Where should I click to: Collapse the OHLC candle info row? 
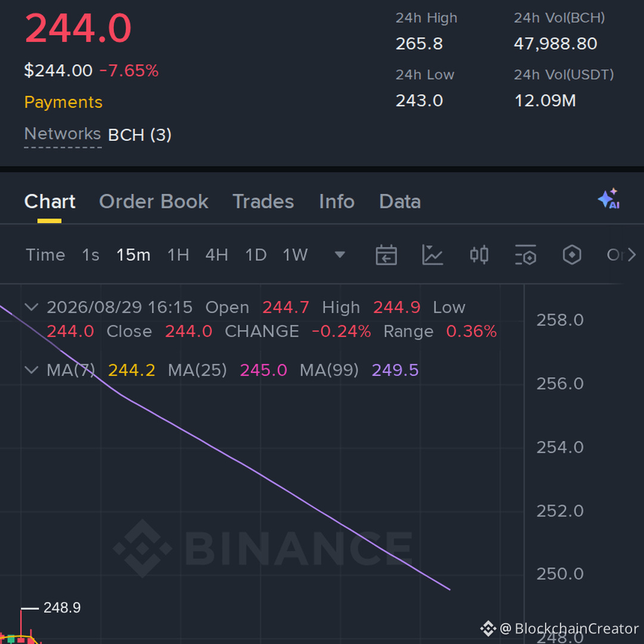pos(32,307)
